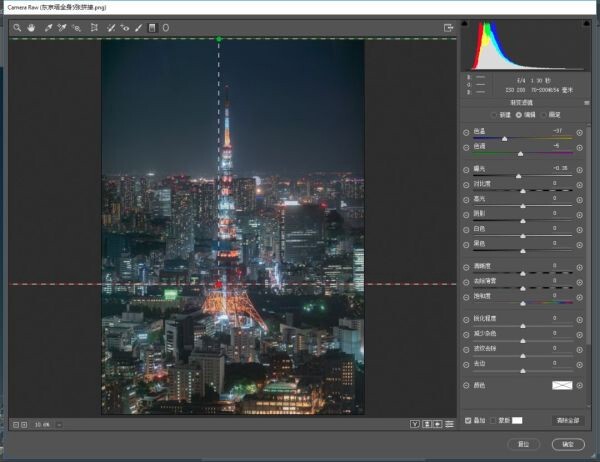
Task: Click the minus icon for 曝光 (Exposure)
Action: pyautogui.click(x=466, y=170)
